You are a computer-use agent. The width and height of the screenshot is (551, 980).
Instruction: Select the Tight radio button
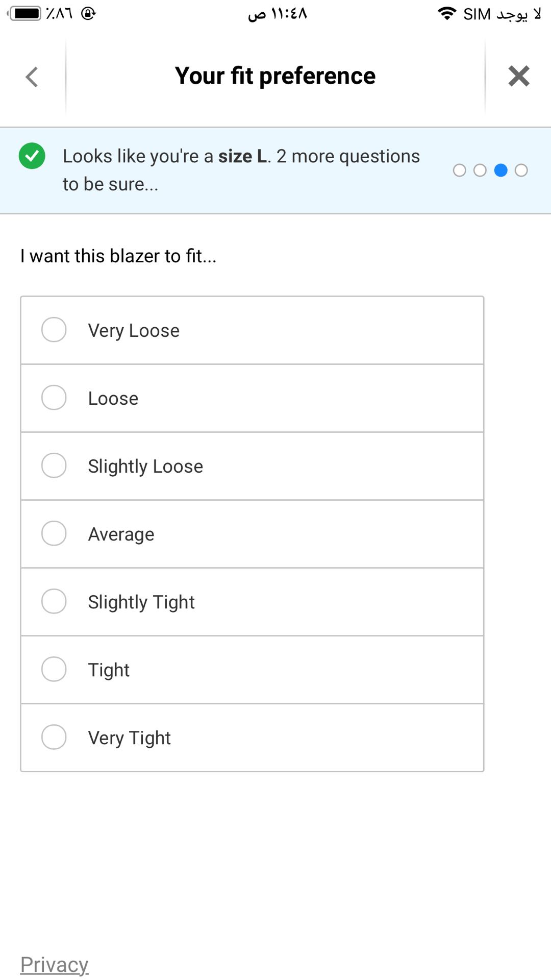coord(54,669)
